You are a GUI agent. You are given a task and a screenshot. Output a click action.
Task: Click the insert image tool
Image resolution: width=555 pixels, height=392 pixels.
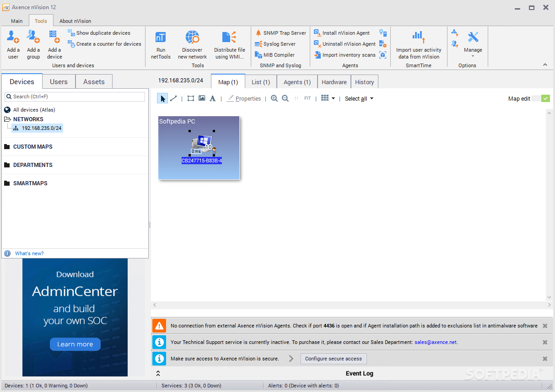click(x=202, y=98)
